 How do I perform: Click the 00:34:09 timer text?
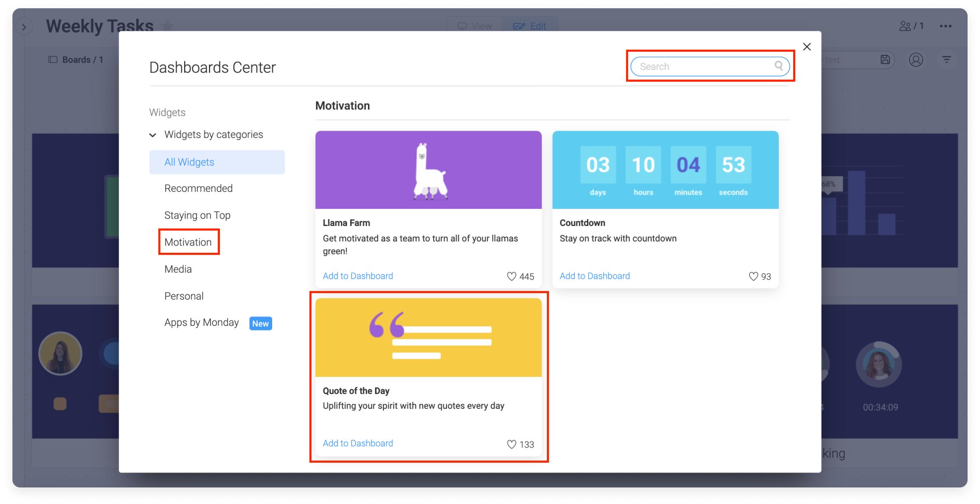coord(880,407)
